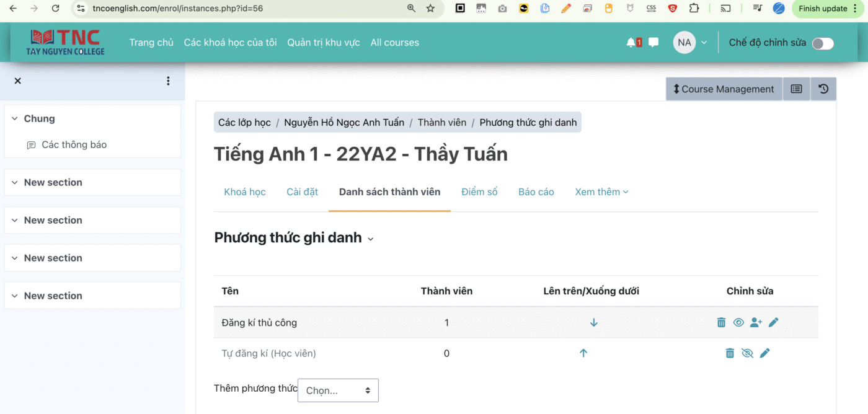The image size is (868, 414).
Task: Switch to the Điểm số tab
Action: 479,192
